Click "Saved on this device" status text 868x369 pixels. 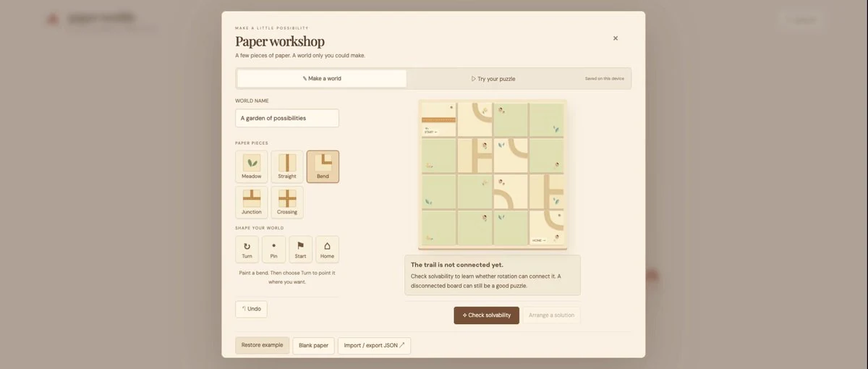click(605, 78)
